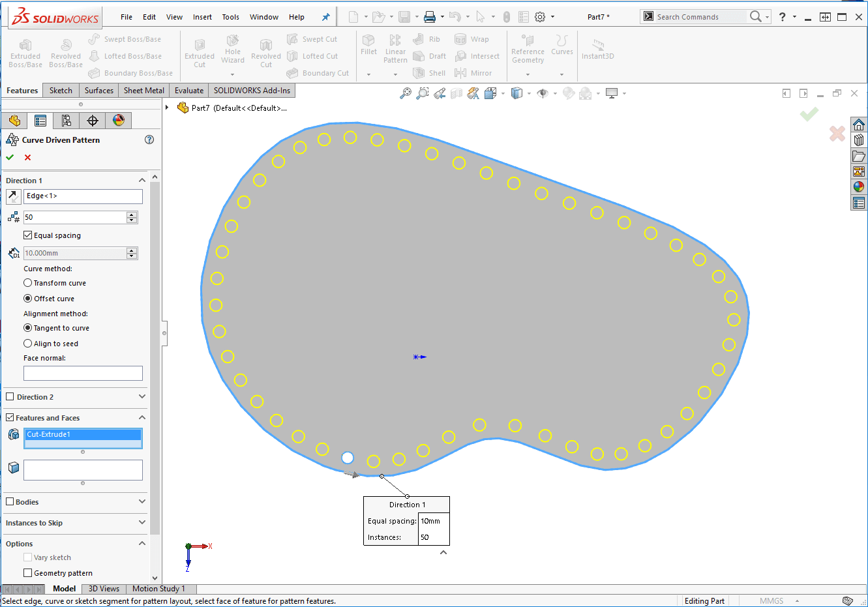
Task: Click the Reverse Direction arrow icon
Action: click(x=13, y=196)
